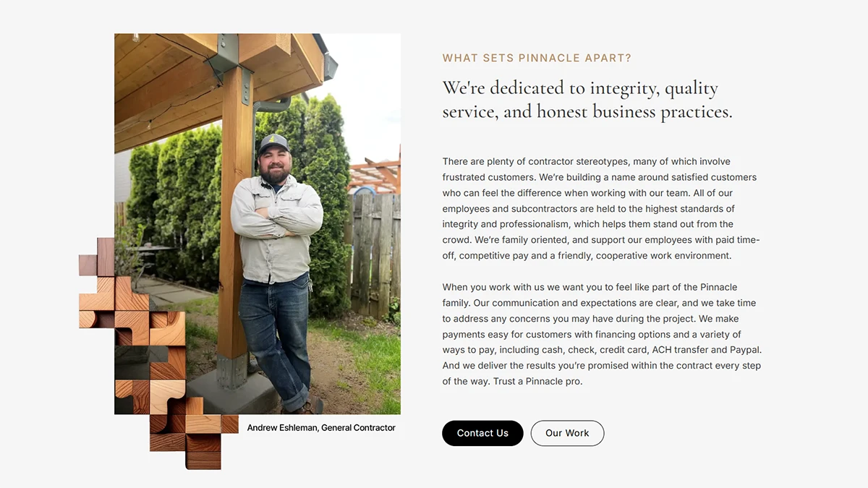Open the Our Work page
The height and width of the screenshot is (488, 868).
tap(567, 433)
